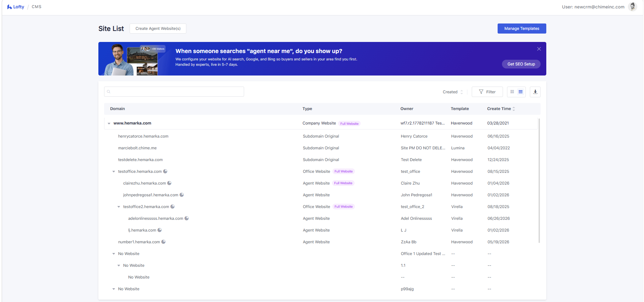This screenshot has height=302, width=644.
Task: Click status icon beside number1.hemarka.com
Action: [x=164, y=242]
